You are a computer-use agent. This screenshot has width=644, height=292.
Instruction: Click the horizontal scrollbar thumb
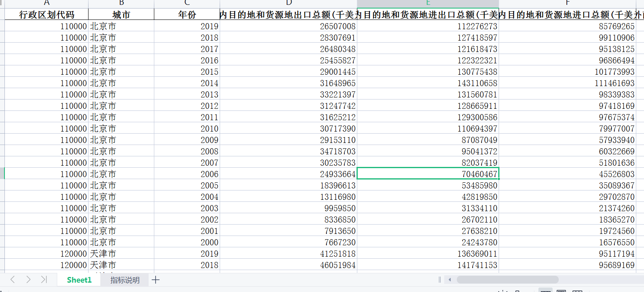[507, 279]
